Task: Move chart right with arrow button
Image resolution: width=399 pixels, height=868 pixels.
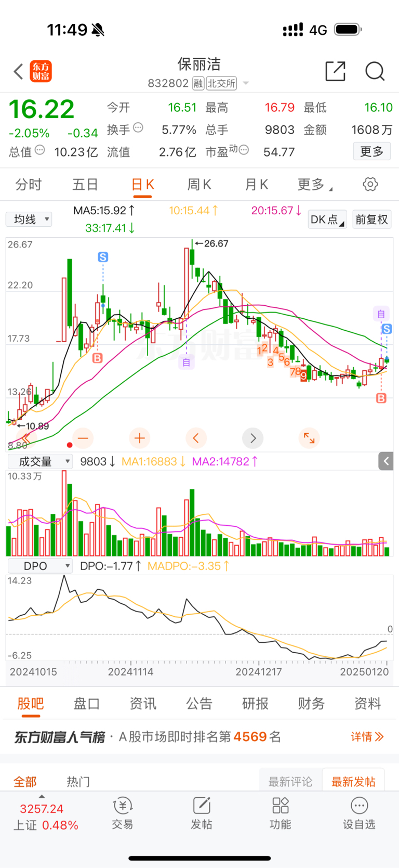Action: (x=252, y=438)
